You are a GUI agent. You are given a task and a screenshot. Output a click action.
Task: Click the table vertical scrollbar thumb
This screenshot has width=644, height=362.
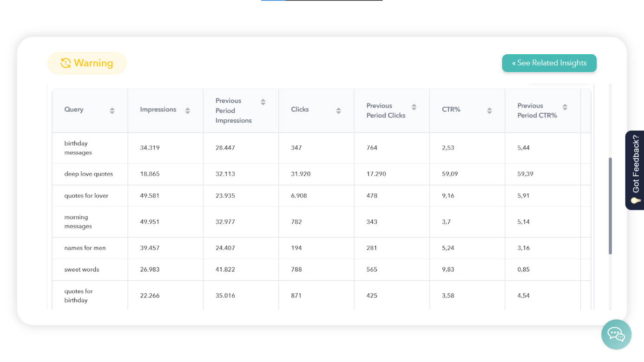(610, 206)
